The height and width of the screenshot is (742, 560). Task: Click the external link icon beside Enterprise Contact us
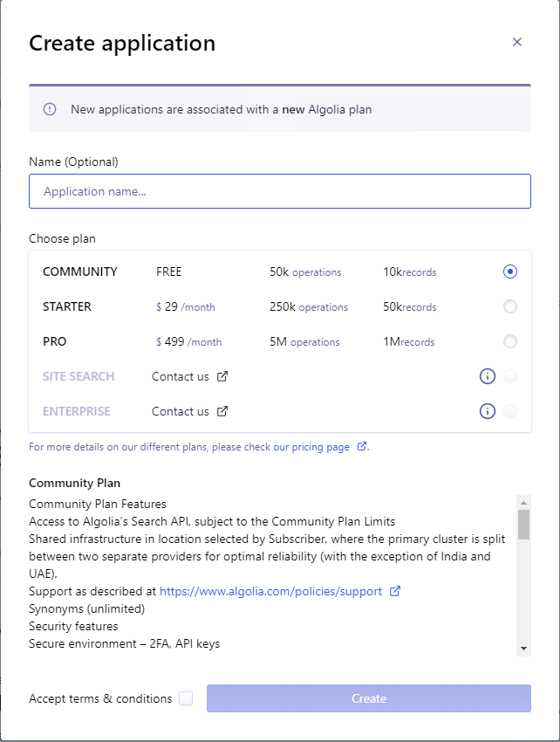[x=224, y=411]
